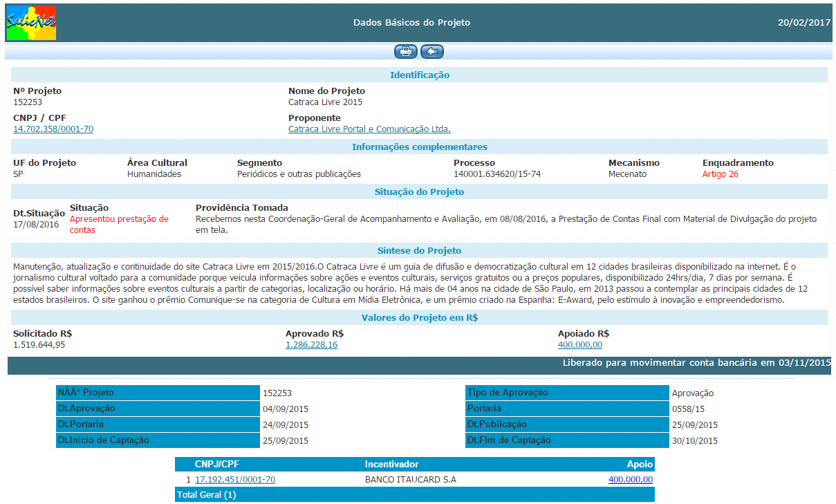This screenshot has width=836, height=504.
Task: Select the Síntese do Projeto section header
Action: [x=419, y=251]
